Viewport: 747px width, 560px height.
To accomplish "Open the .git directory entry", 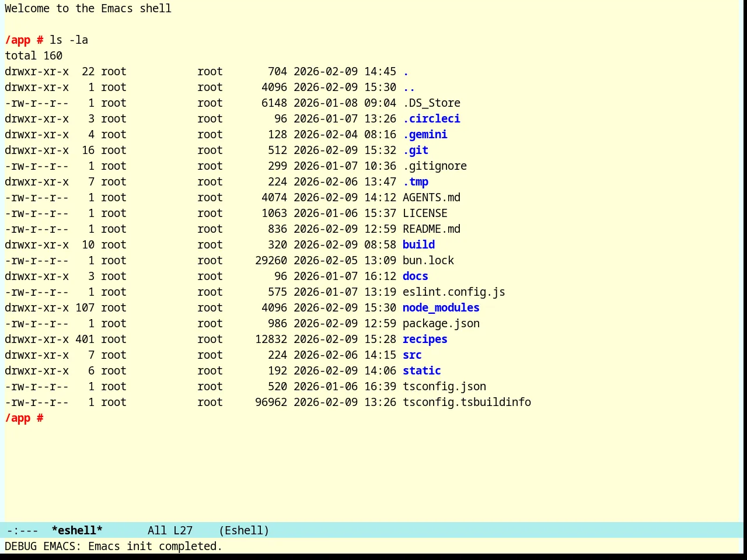I will 416,150.
